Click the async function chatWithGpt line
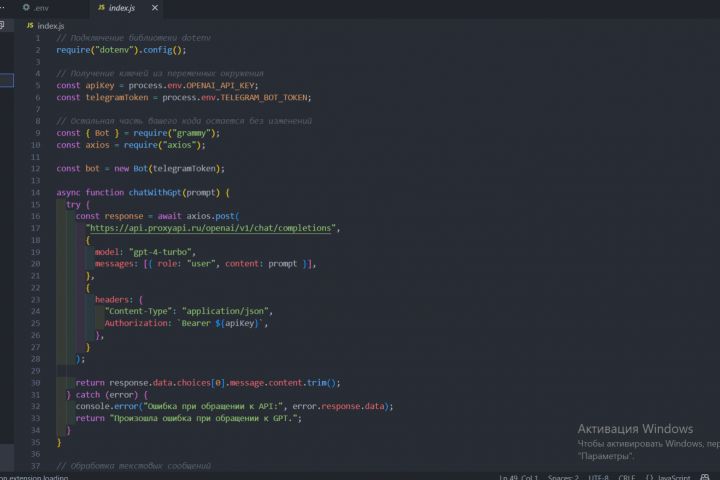The image size is (720, 480). (x=143, y=192)
